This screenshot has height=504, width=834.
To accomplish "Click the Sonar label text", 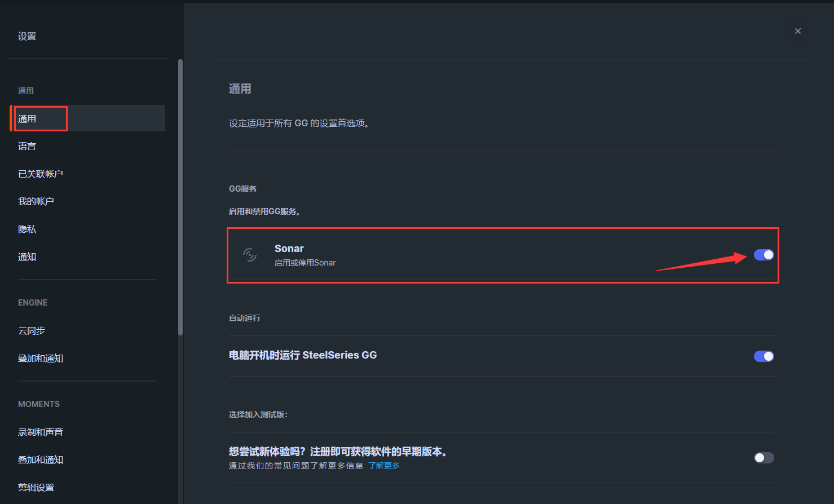I will click(x=289, y=249).
